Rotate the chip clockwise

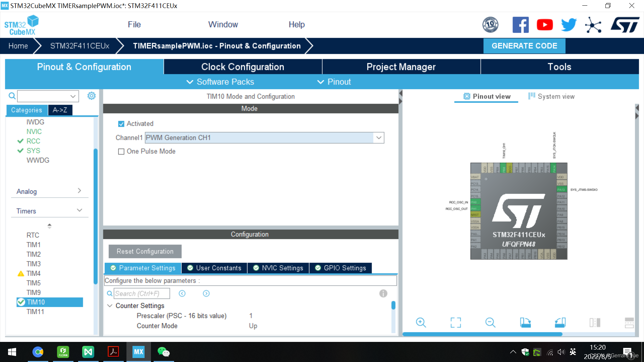point(525,322)
